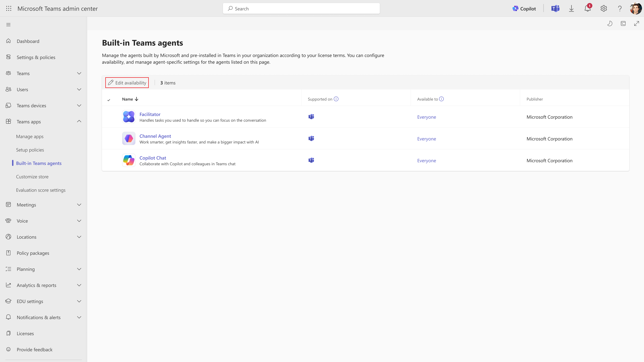Open Manage apps
Screen dimensions: 644x362
pyautogui.click(x=30, y=136)
